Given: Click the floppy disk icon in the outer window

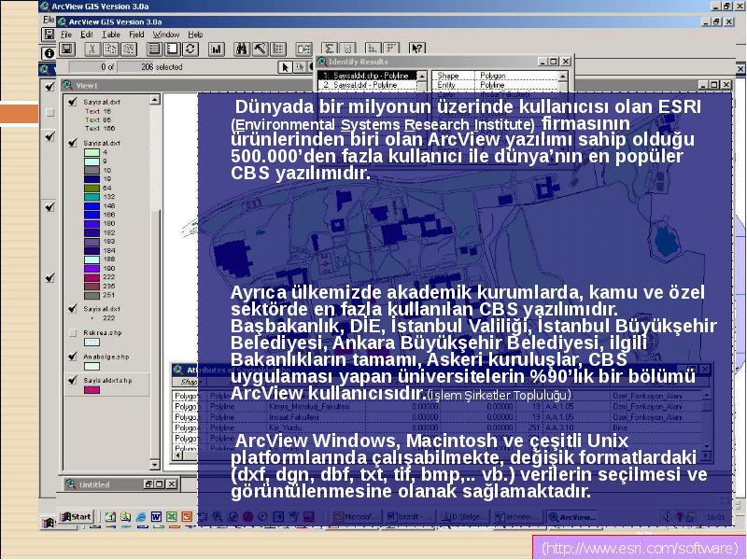Looking at the screenshot, I should click(49, 35).
